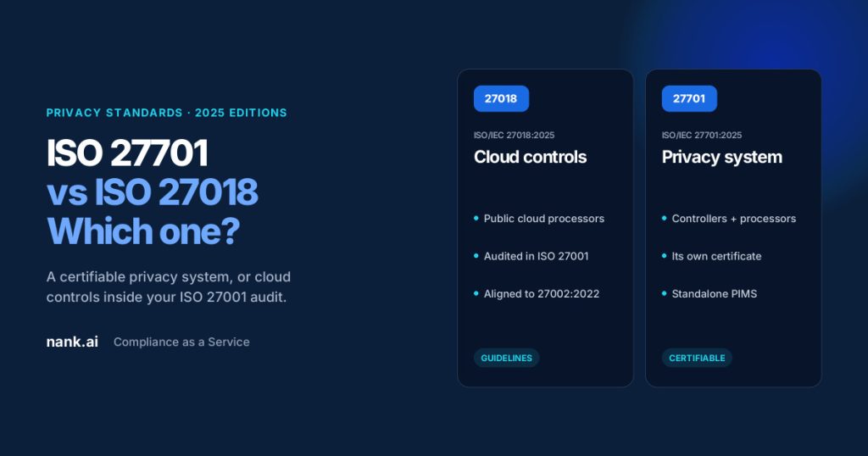868x456 pixels.
Task: Click 'Audited in ISO 27001' bullet
Action: click(531, 256)
